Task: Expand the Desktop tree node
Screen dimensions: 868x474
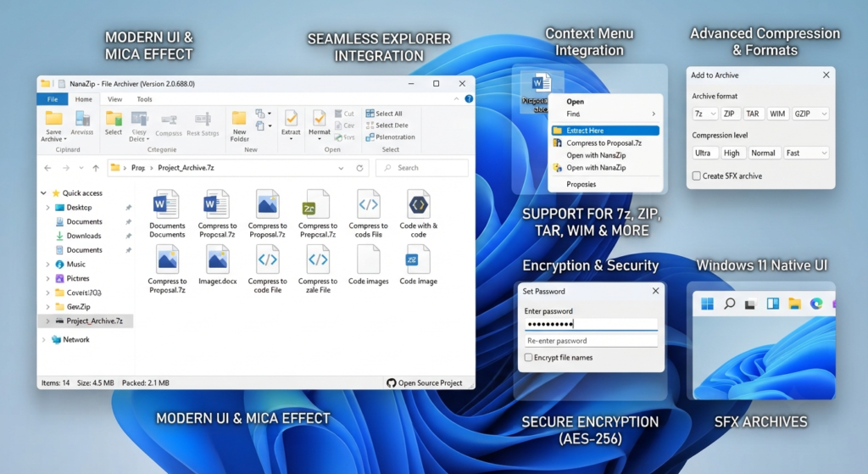Action: click(x=47, y=207)
